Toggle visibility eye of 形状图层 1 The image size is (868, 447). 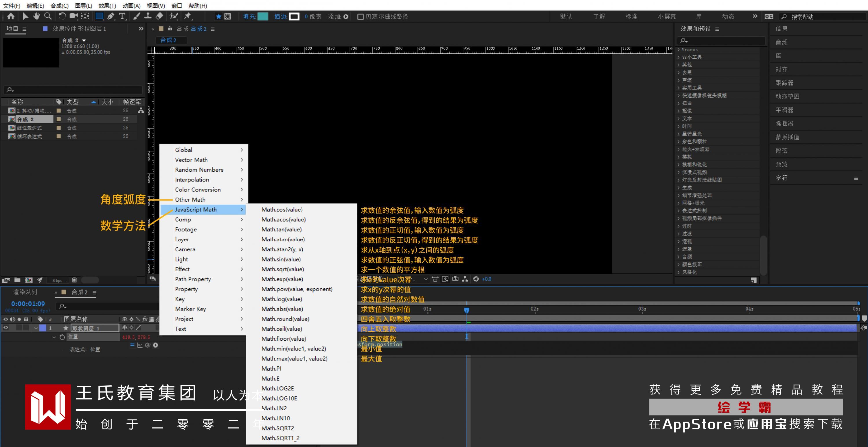point(6,328)
